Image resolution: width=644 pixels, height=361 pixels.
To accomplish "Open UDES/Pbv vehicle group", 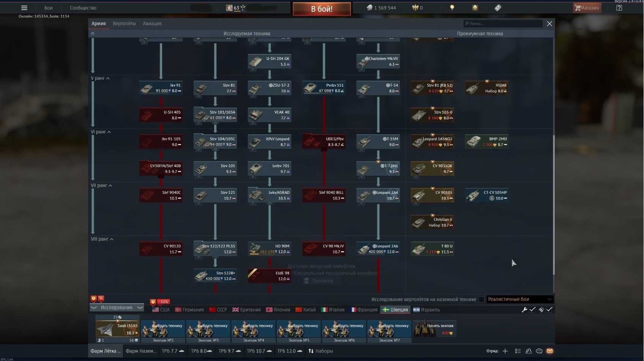I will point(324,141).
